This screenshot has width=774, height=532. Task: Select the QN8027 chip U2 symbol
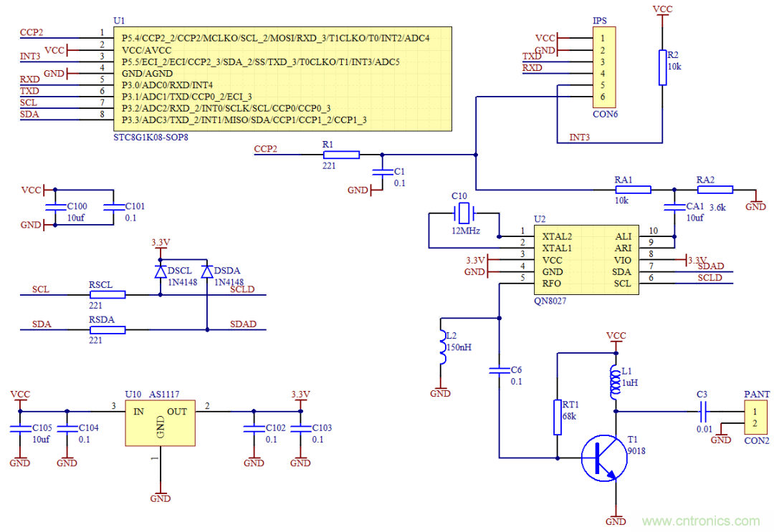point(586,259)
